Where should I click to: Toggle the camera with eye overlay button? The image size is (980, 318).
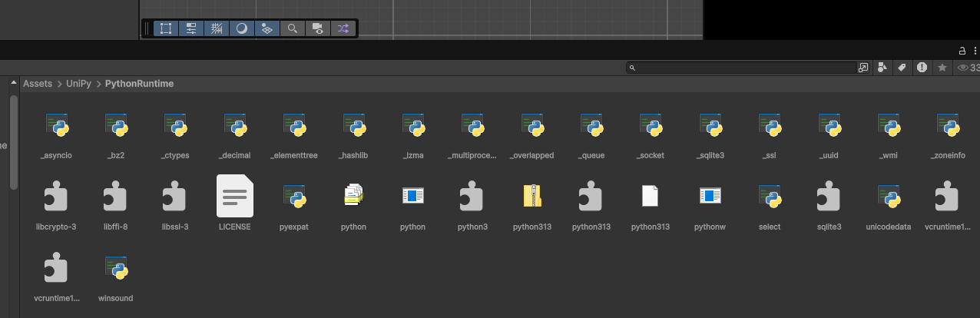coord(317,28)
